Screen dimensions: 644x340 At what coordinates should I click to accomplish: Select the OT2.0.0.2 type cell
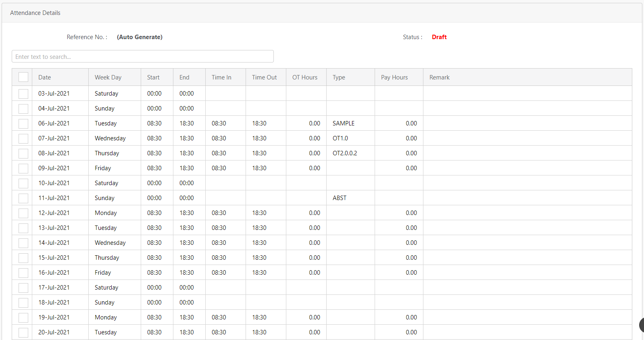point(350,153)
